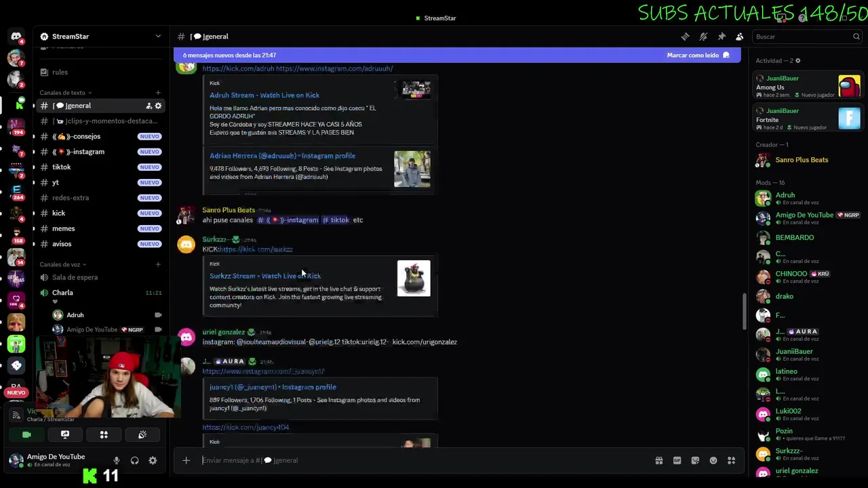Click Marcar como leído button

698,55
